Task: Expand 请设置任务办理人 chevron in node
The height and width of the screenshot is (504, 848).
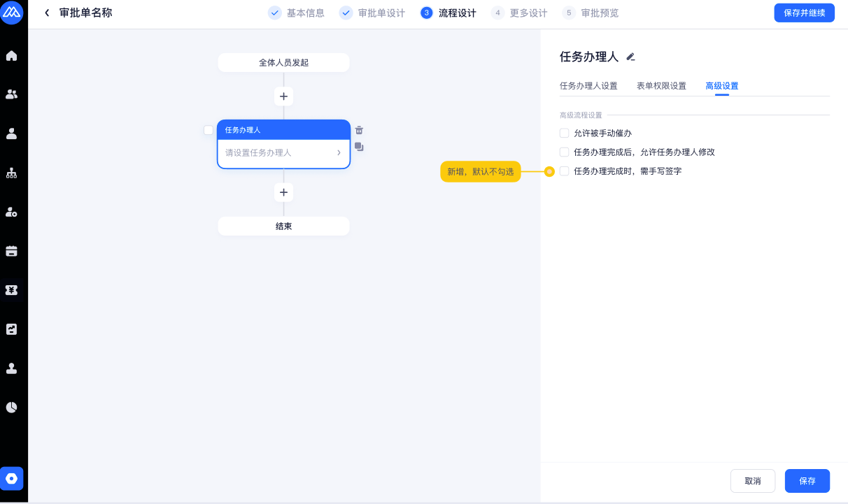Action: click(x=339, y=152)
